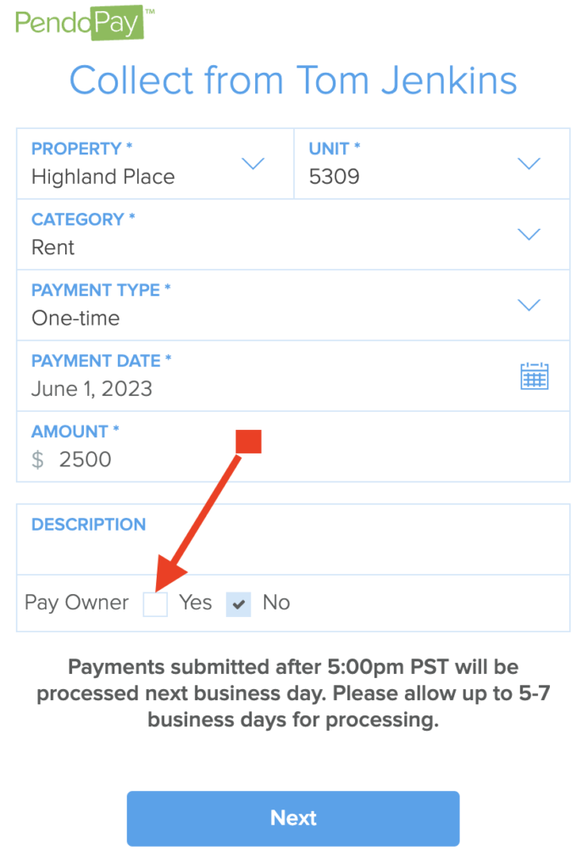Tick the Pay Owner Yes checkbox
Screen dimensions: 588x868
point(155,604)
